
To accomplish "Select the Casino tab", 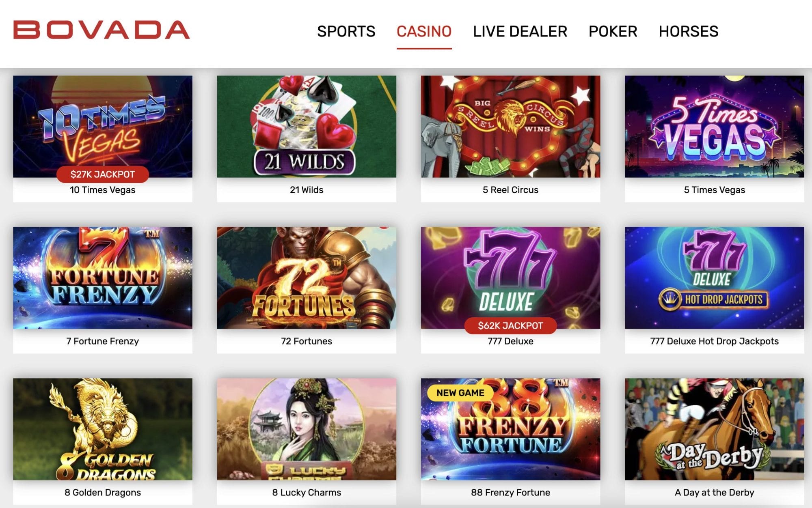I will pyautogui.click(x=424, y=31).
